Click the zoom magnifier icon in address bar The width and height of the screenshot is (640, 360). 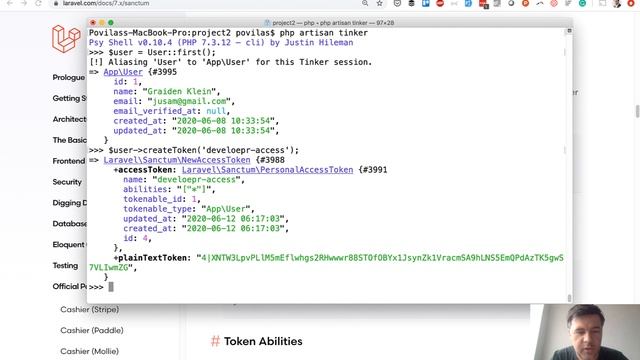point(365,3)
